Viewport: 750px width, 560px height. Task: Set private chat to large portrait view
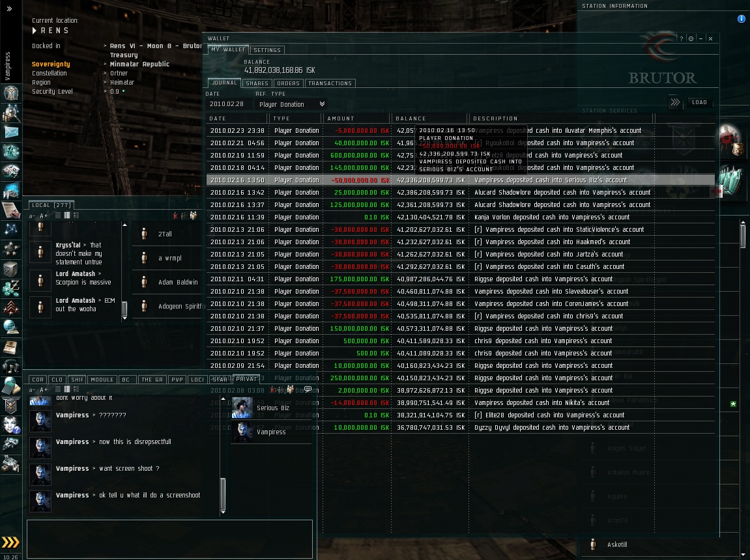pyautogui.click(x=76, y=389)
